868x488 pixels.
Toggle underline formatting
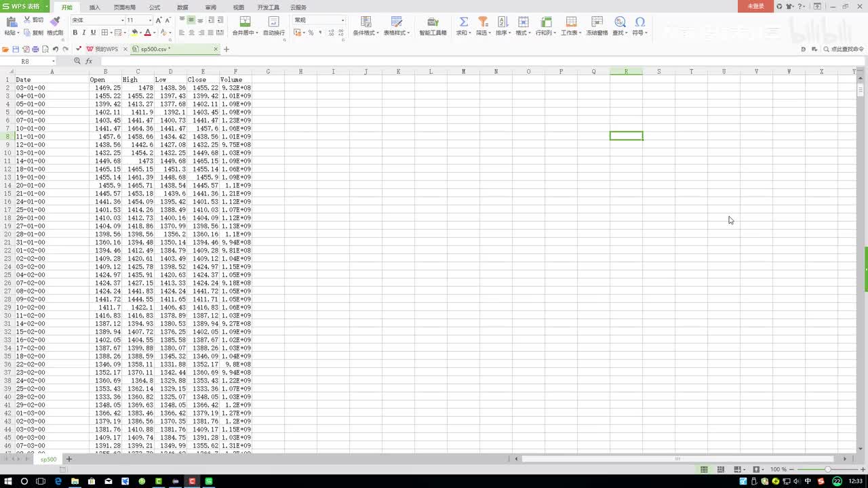coord(93,33)
